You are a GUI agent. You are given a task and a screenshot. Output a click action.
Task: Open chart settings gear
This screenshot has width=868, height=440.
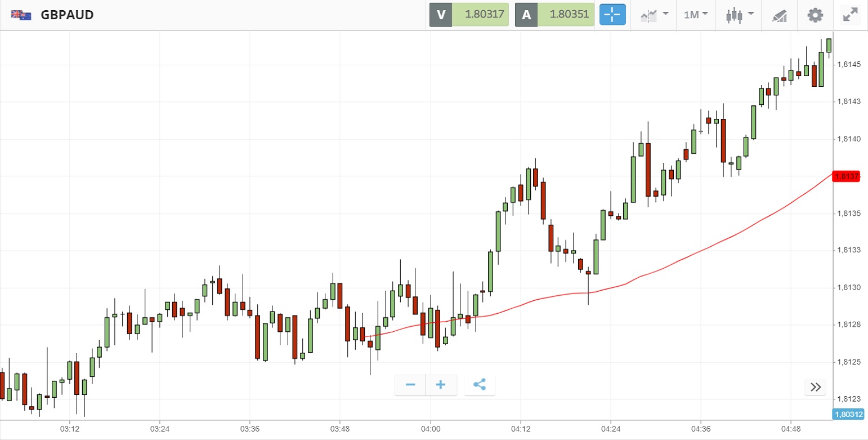click(815, 15)
